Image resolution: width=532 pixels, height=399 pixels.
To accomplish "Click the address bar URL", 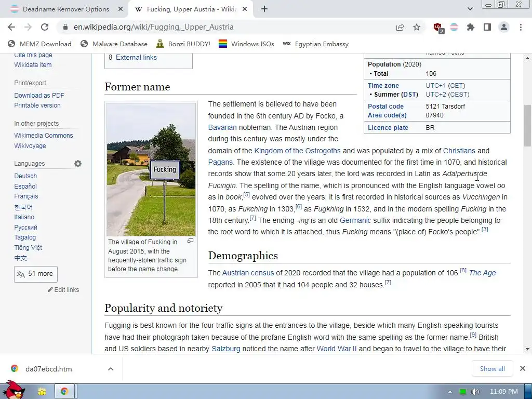I will [153, 27].
